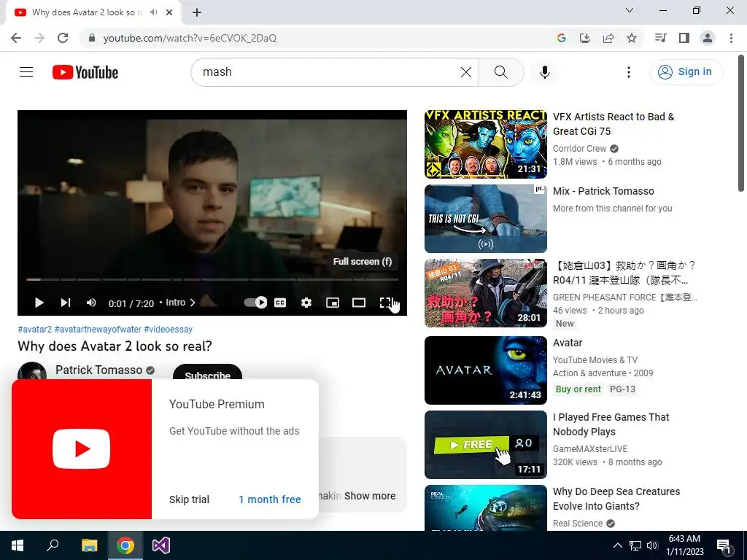
Task: Click the address bar URL
Action: (x=190, y=38)
